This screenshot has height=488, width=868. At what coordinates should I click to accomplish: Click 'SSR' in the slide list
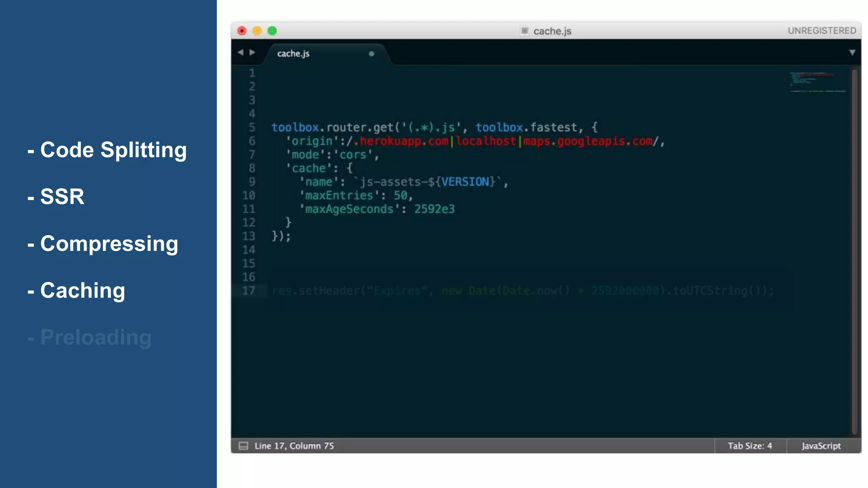(x=62, y=197)
